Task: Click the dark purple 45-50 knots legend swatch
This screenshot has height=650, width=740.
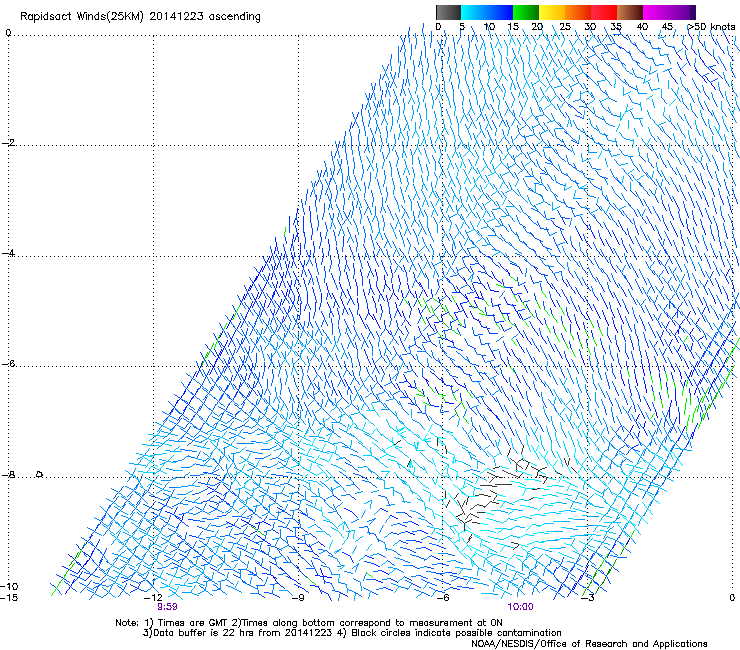Action: click(682, 12)
